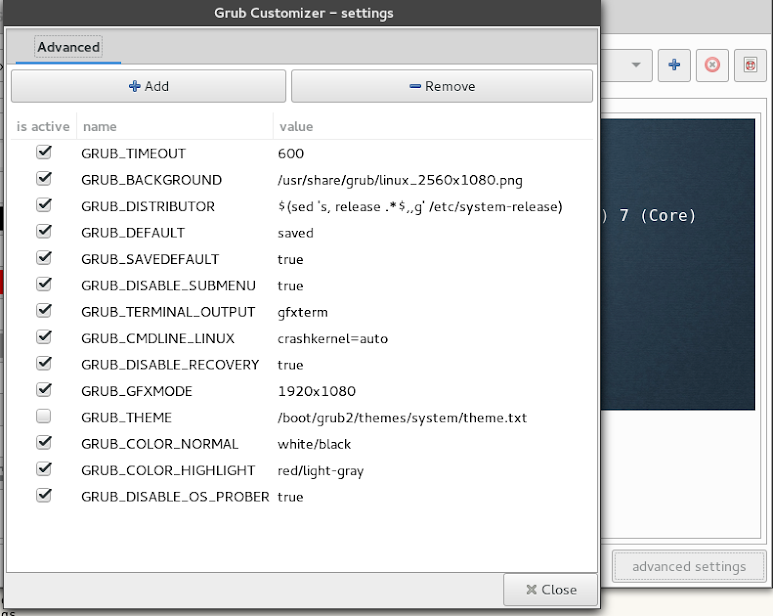
Task: Uncheck the GRUB_TIMEOUT active checkbox
Action: [44, 152]
